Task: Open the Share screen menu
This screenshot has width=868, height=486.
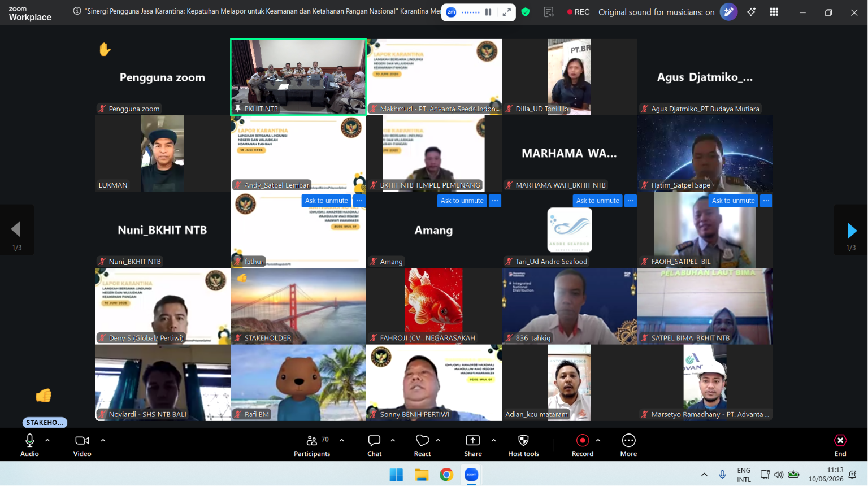Action: 473,445
